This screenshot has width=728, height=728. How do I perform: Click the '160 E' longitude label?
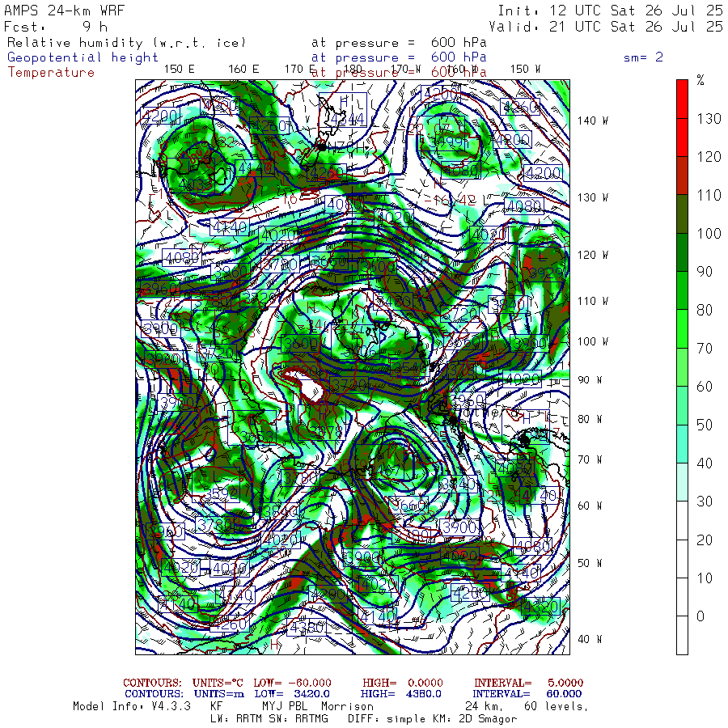point(243,69)
